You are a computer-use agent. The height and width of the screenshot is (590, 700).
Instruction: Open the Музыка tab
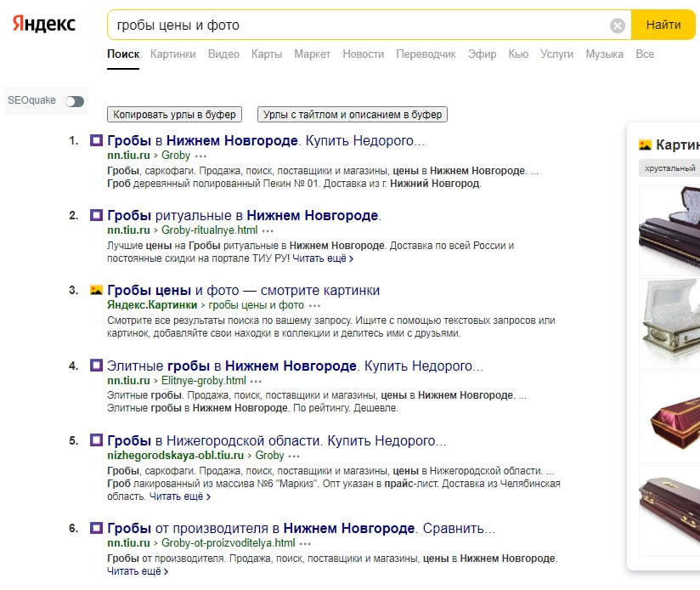605,54
